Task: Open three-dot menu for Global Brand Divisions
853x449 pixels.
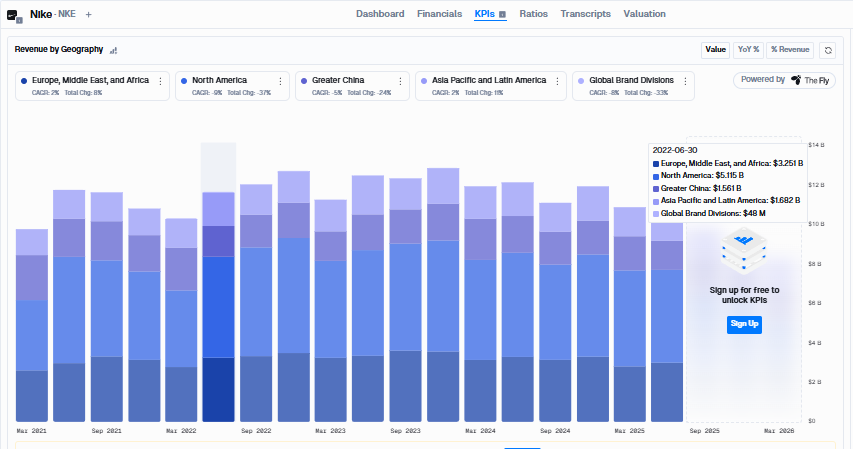Action: (x=685, y=81)
